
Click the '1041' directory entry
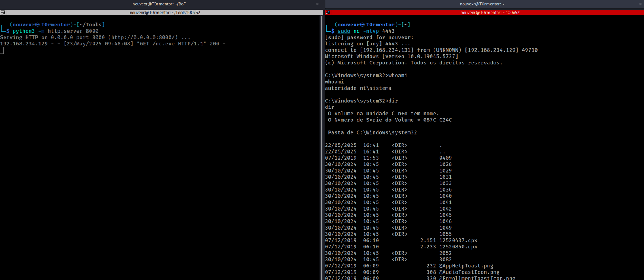point(446,202)
